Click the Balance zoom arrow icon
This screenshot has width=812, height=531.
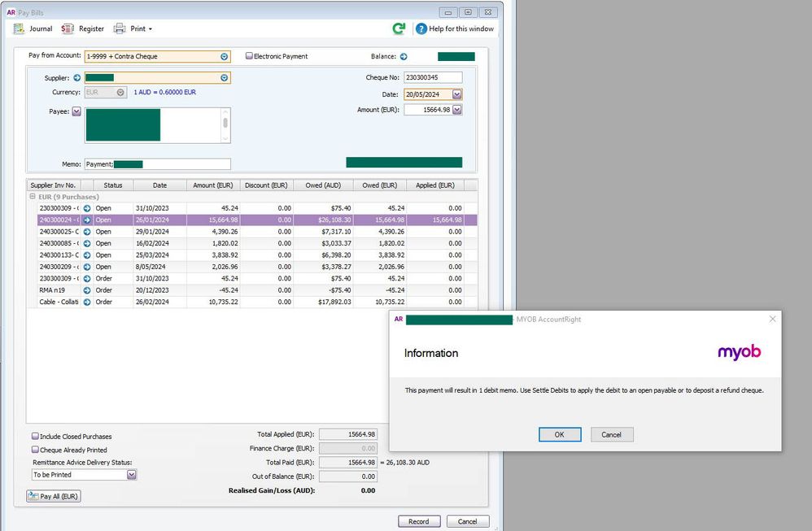(404, 57)
